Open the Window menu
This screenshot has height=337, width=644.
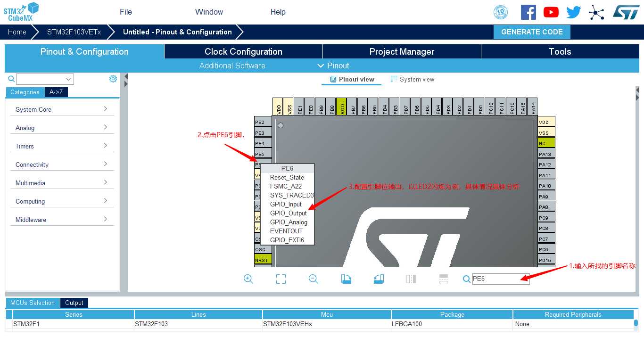[209, 12]
